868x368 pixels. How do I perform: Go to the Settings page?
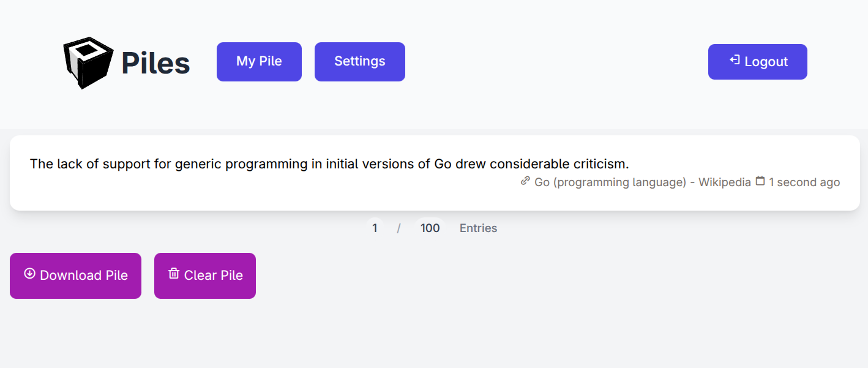pyautogui.click(x=359, y=61)
